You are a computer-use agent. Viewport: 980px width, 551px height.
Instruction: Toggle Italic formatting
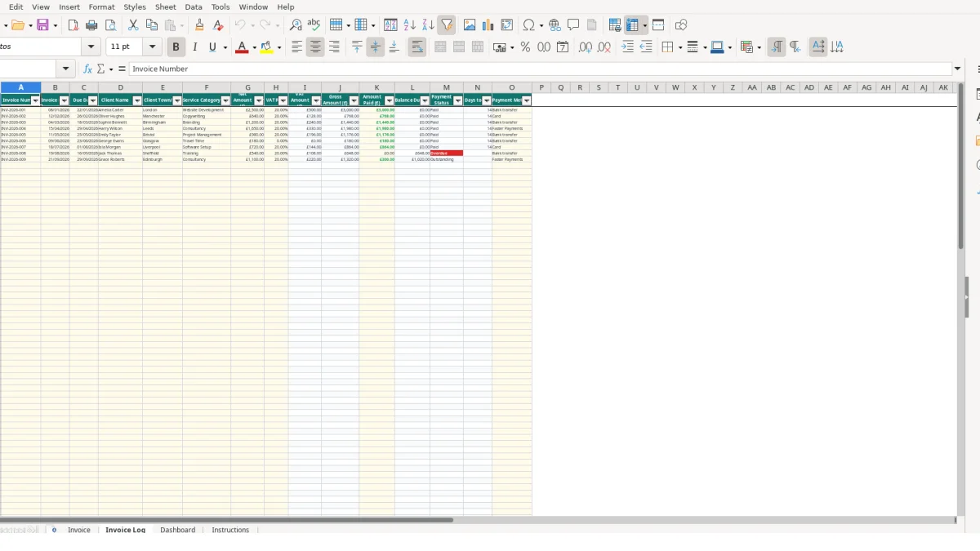(194, 47)
